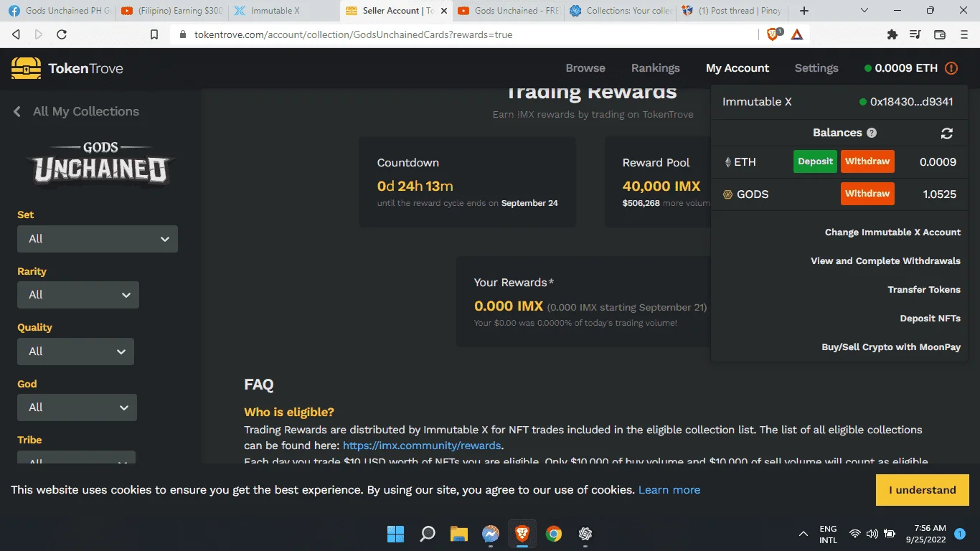Switch to the Post thread Pinoy tab

click(732, 11)
